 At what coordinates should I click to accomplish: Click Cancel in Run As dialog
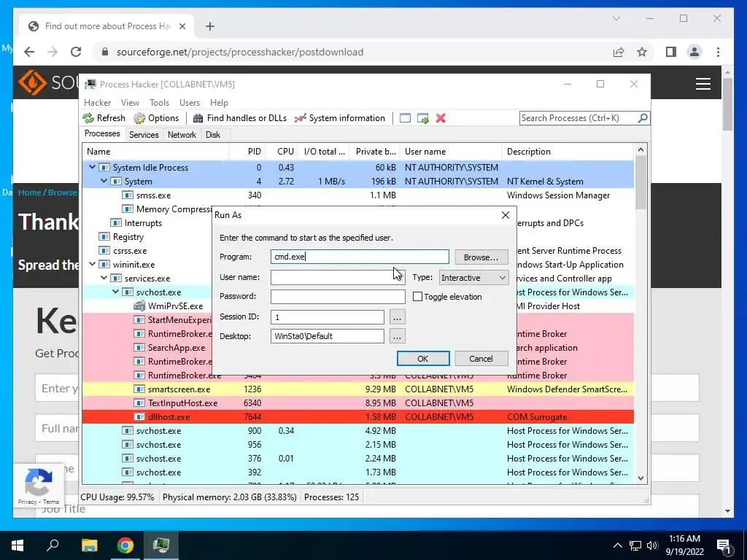coord(481,359)
